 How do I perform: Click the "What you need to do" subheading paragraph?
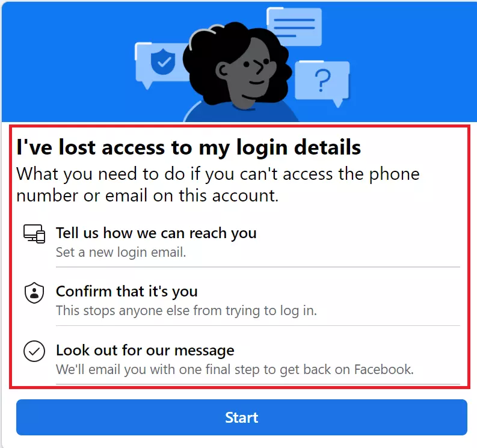coord(217,185)
